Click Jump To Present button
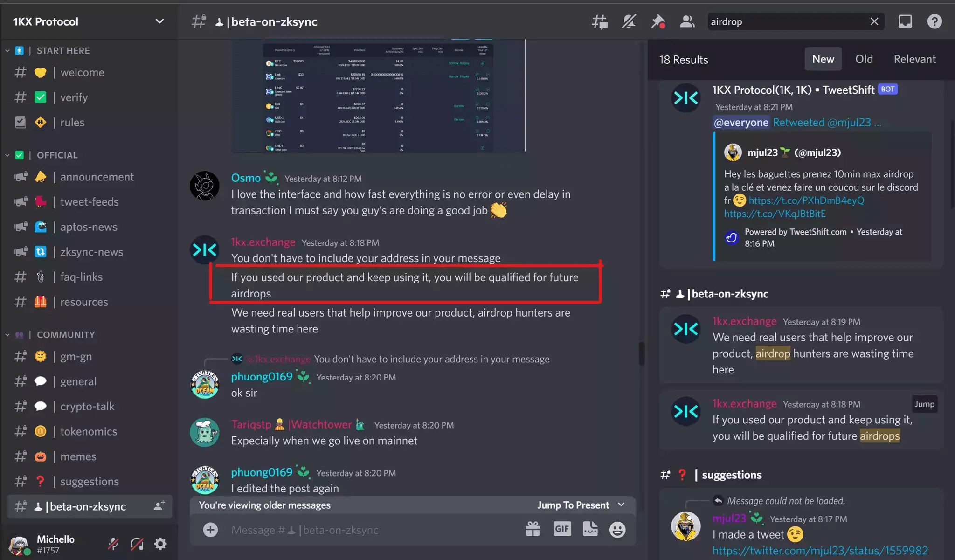955x560 pixels. coord(581,505)
